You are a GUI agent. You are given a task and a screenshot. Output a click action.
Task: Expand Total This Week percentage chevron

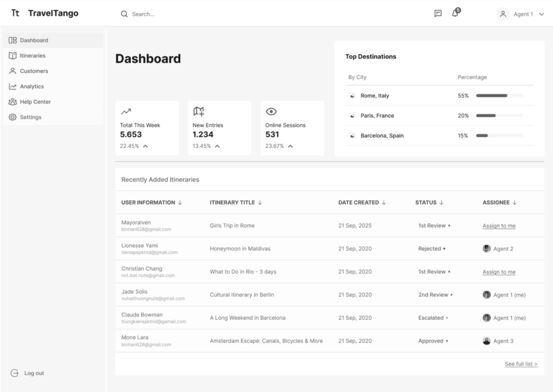(x=145, y=146)
